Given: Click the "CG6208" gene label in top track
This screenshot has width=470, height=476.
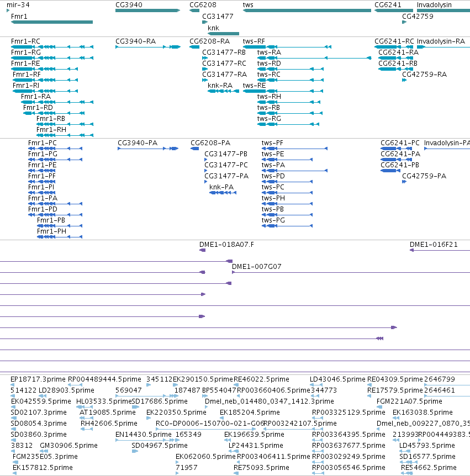Looking at the screenshot, I should [203, 5].
